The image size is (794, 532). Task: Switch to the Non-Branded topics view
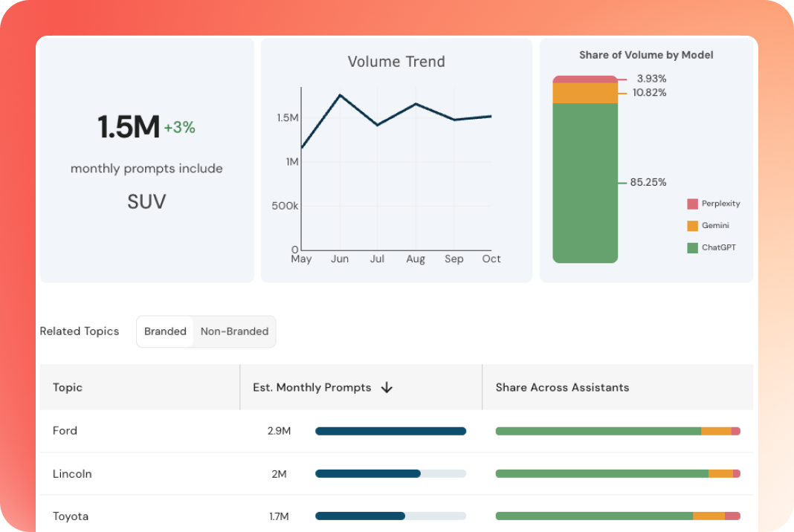pos(234,331)
